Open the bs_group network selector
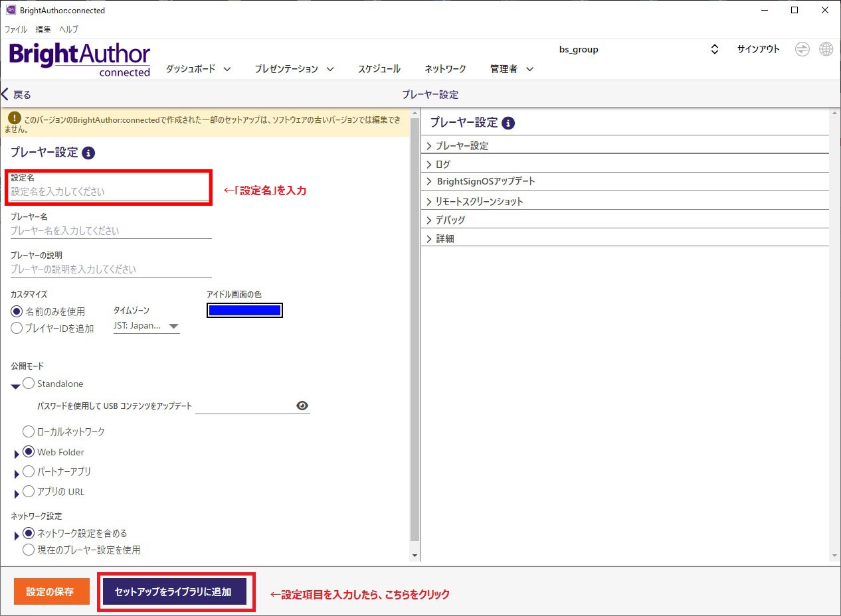The image size is (841, 616). click(x=638, y=50)
